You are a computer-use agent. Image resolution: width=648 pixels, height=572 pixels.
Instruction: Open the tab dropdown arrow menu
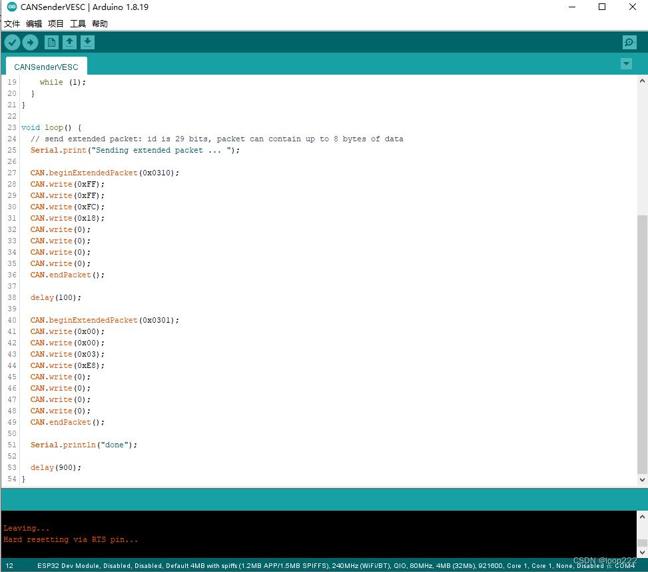pos(627,64)
